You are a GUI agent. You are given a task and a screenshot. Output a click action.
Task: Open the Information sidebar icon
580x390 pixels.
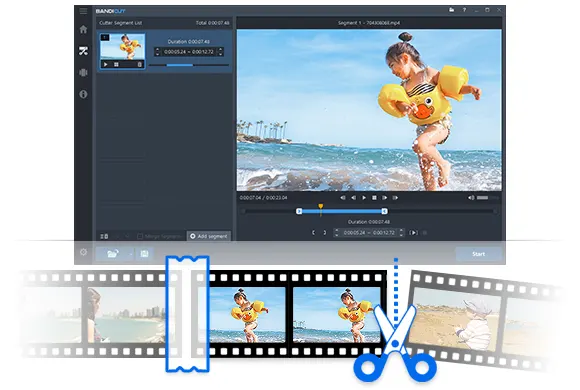83,94
